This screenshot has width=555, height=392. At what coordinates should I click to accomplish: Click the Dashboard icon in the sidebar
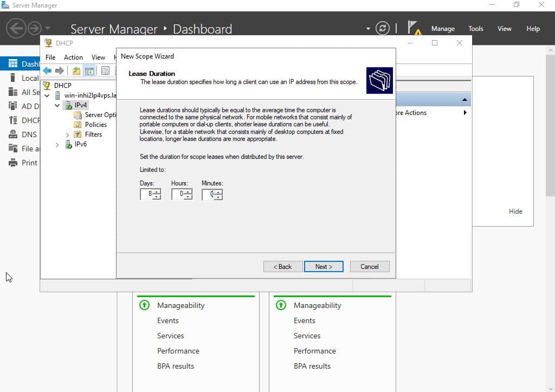point(13,64)
